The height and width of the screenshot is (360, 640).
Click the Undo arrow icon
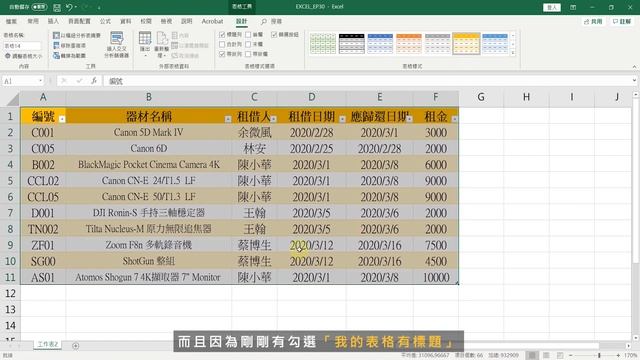pos(69,7)
